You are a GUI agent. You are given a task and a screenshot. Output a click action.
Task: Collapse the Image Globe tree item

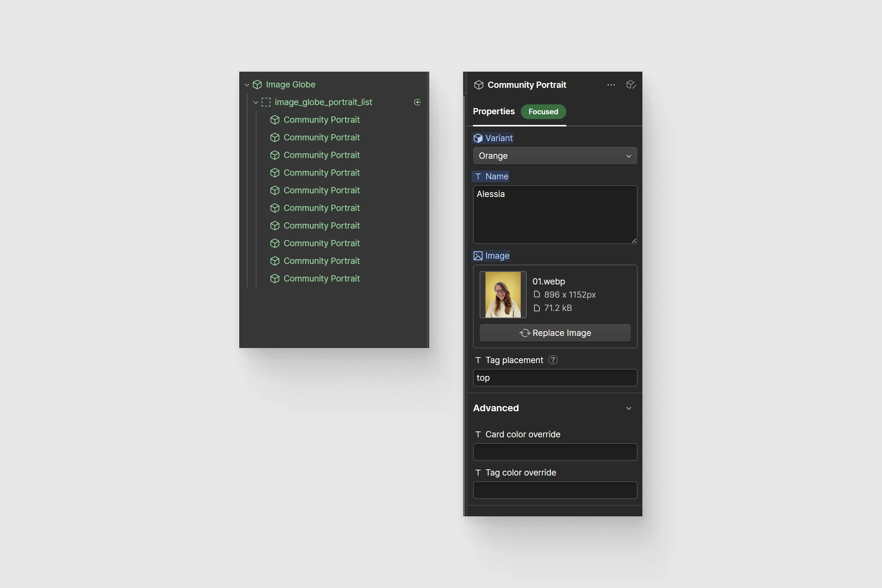pos(247,85)
